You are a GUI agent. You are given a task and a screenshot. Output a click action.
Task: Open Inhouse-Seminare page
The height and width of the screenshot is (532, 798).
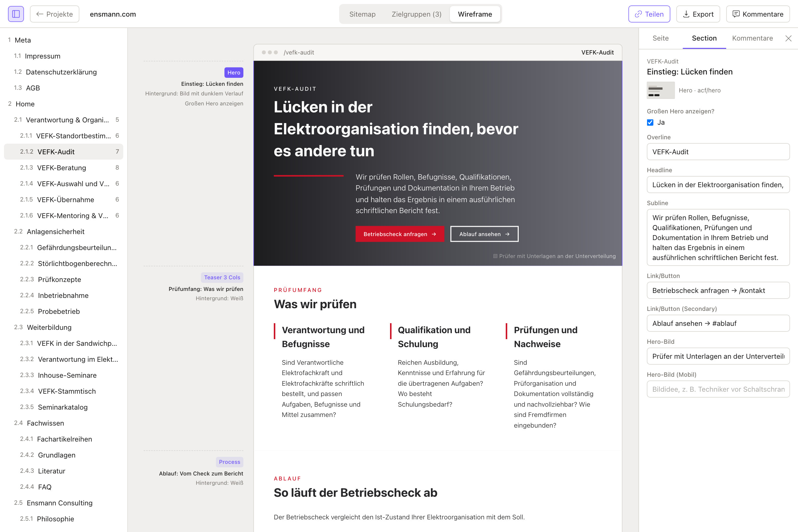point(64,375)
